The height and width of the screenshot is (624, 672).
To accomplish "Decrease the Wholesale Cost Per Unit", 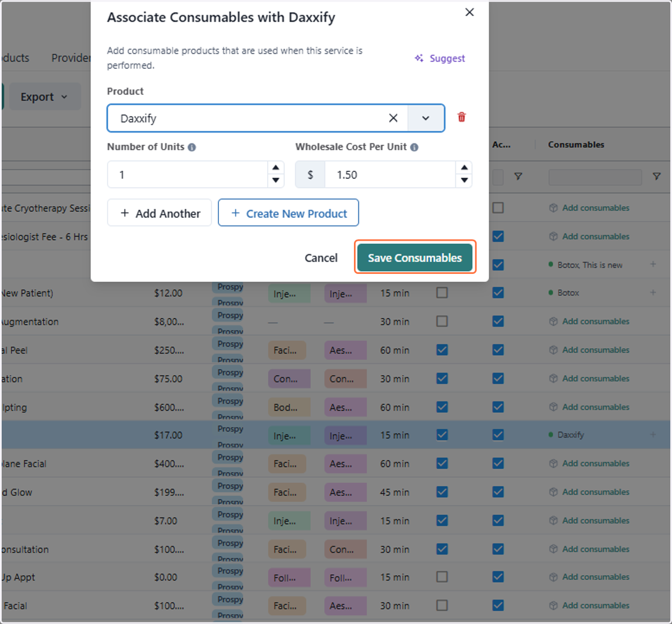I will coord(464,180).
